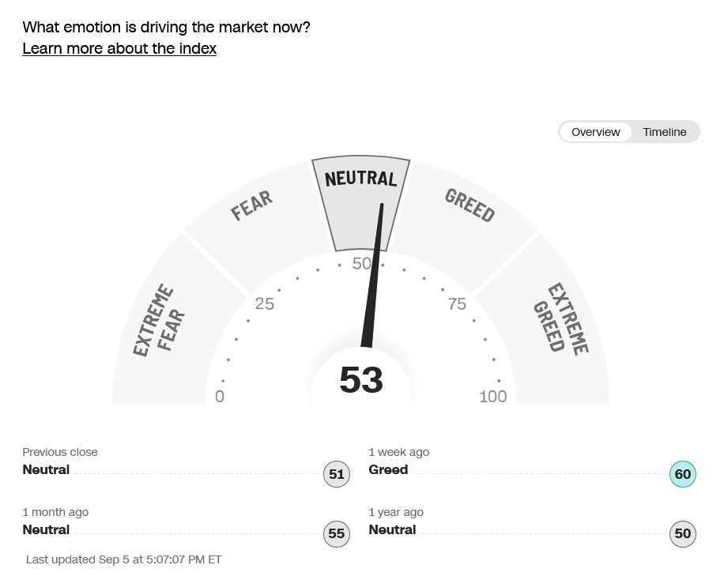Click the Greed label under 1 week ago
Screen dimensions: 728x580
388,469
